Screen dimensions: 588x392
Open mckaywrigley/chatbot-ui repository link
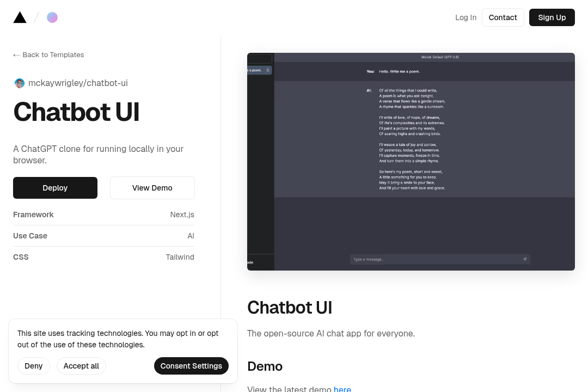78,83
